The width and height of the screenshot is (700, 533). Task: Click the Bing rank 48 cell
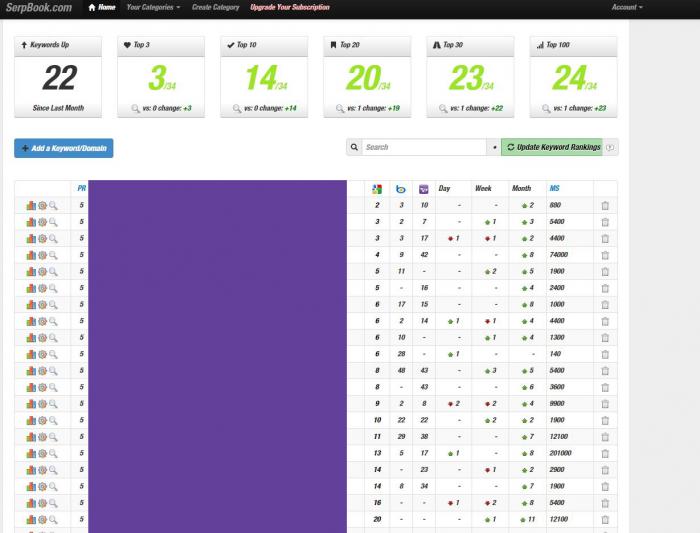coord(401,371)
